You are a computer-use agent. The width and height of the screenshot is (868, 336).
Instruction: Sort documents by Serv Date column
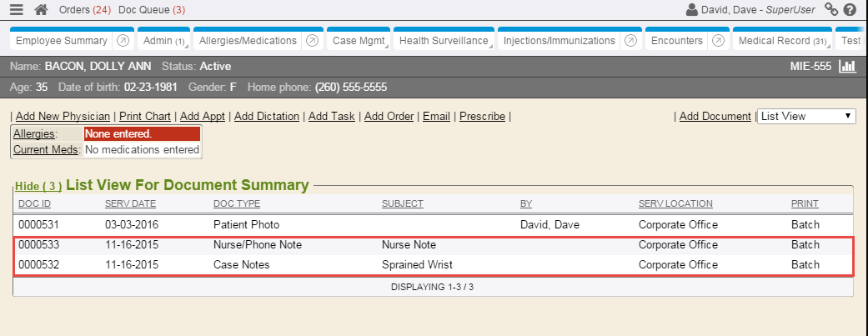point(130,203)
